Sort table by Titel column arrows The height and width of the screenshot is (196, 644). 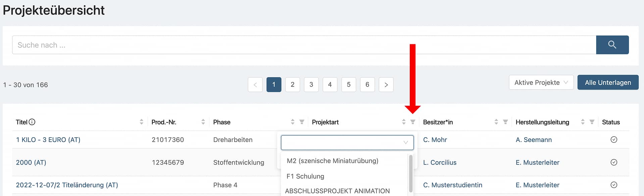141,122
